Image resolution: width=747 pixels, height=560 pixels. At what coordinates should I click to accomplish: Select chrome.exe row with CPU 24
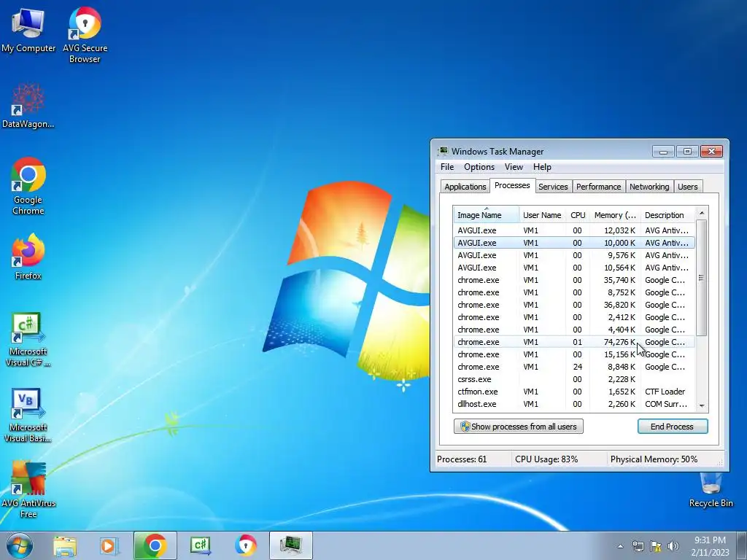[574, 367]
